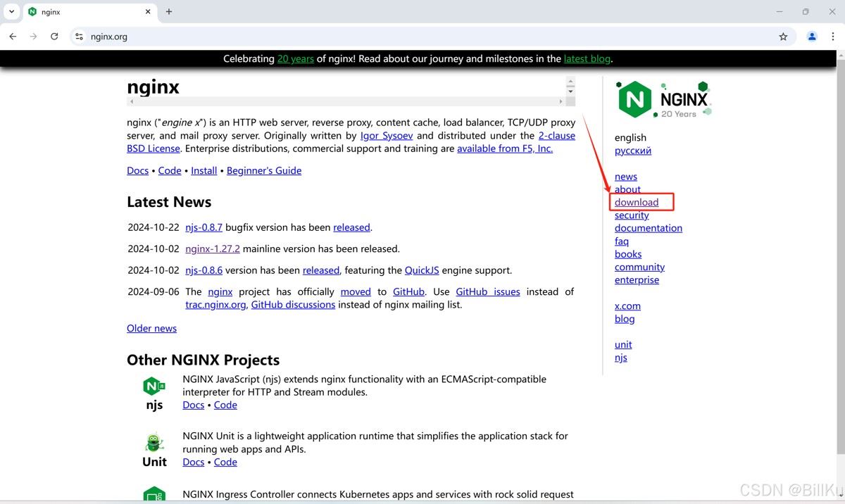Open the moved link in 2024-09-06 news
The width and height of the screenshot is (845, 504).
pos(356,291)
